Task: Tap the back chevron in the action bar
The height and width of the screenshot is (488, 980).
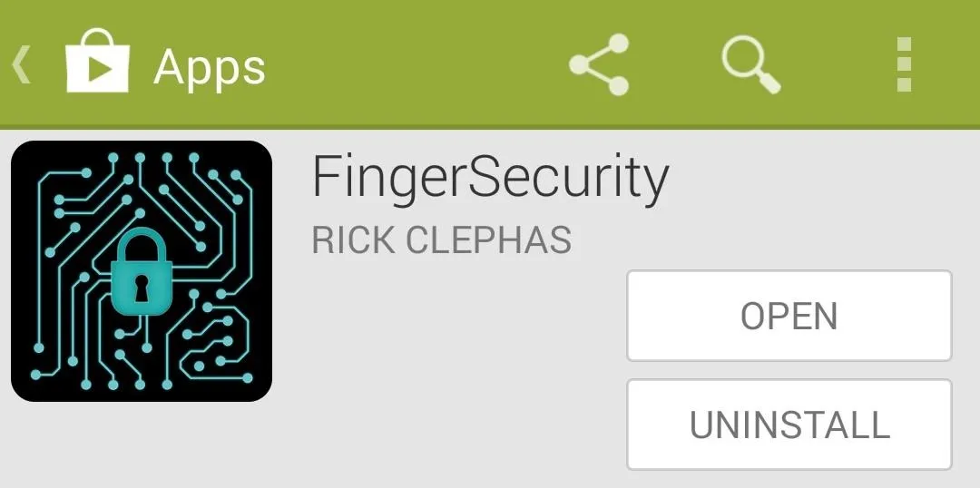Action: [x=21, y=64]
